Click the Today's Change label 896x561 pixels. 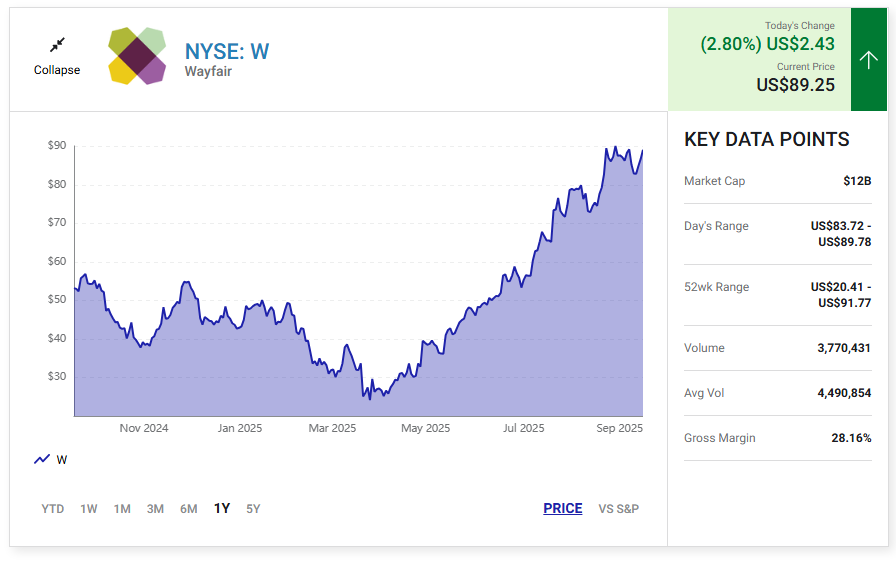799,26
